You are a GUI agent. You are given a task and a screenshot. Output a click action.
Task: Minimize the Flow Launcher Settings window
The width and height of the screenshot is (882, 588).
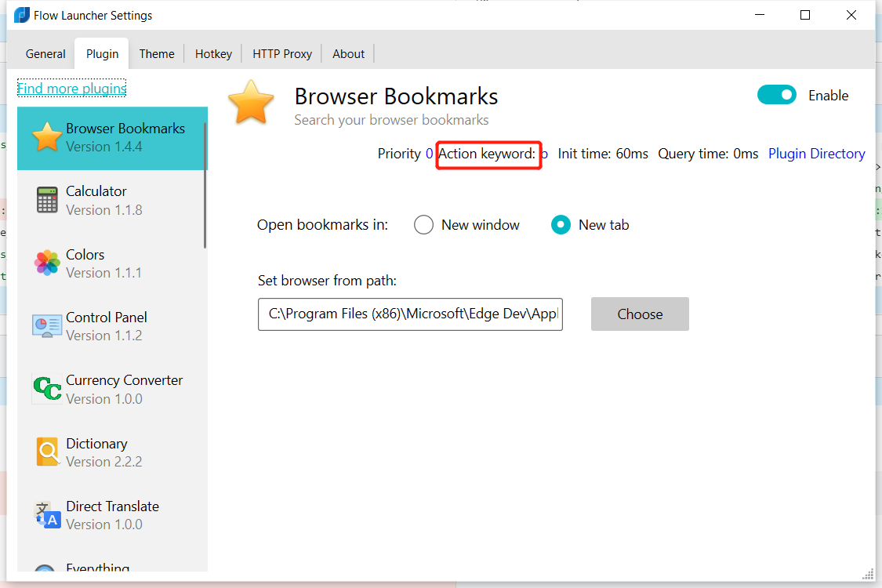tap(760, 15)
